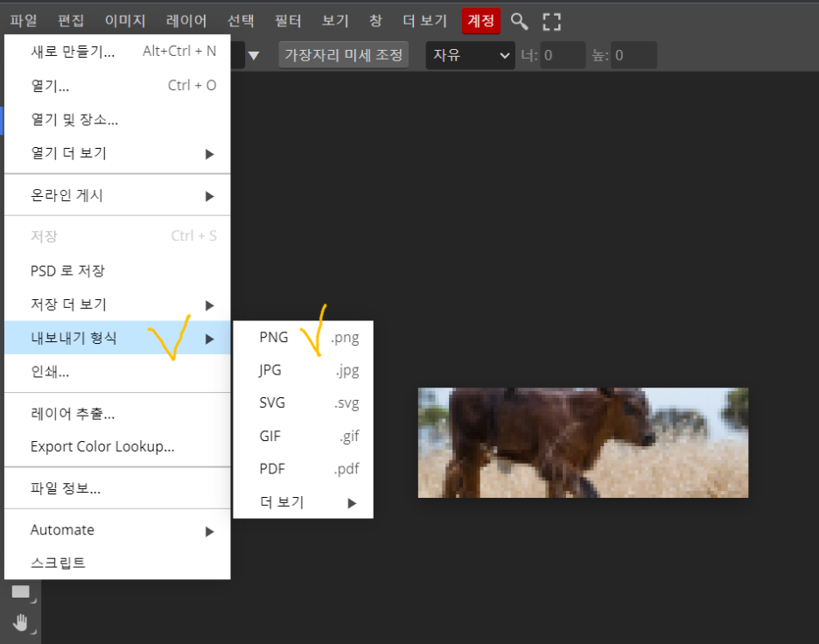This screenshot has width=819, height=644.
Task: Choose 레이어 추출... entry
Action: pos(117,414)
